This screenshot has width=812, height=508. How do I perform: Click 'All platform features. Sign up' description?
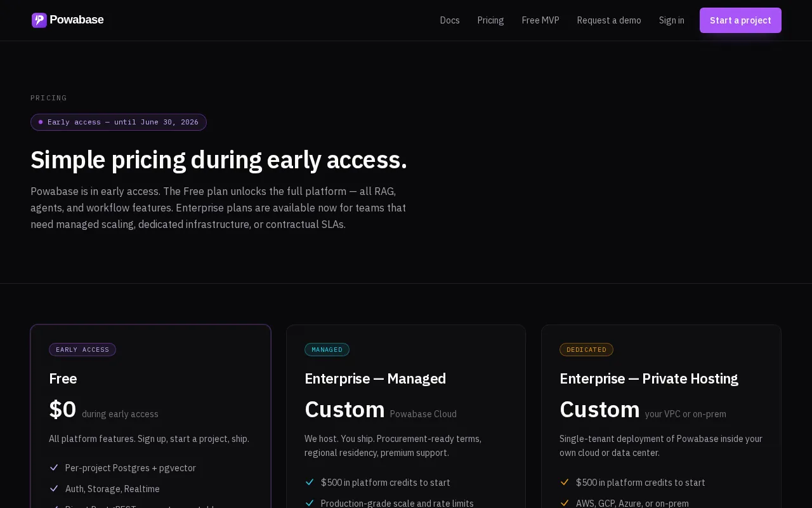pos(149,439)
